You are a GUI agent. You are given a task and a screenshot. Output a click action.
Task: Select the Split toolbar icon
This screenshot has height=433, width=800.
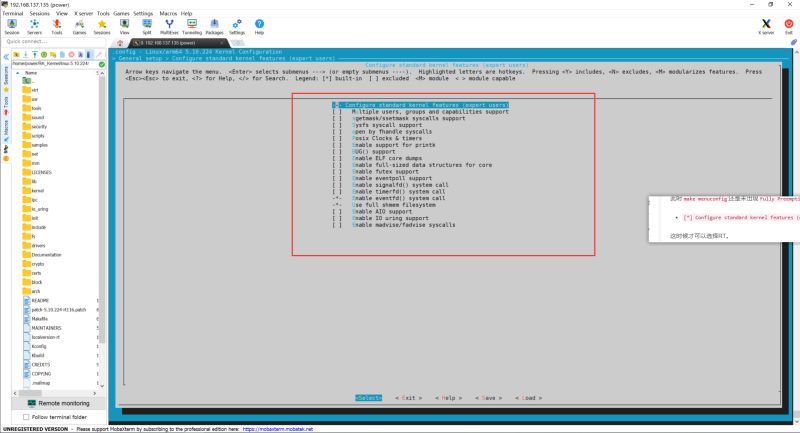pos(147,27)
